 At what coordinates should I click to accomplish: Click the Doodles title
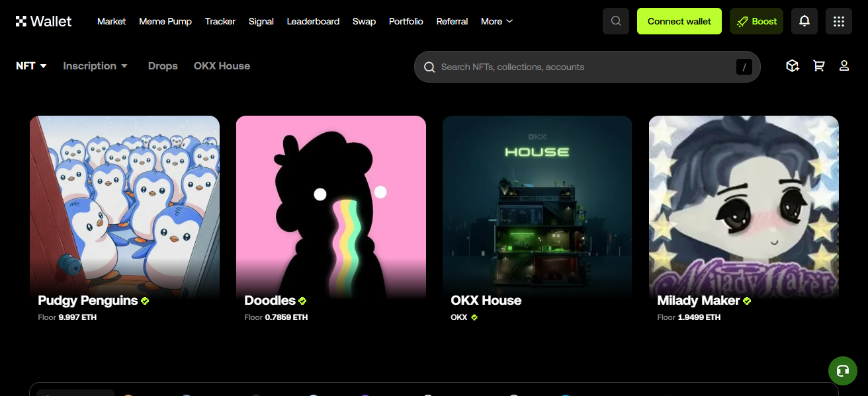click(270, 301)
